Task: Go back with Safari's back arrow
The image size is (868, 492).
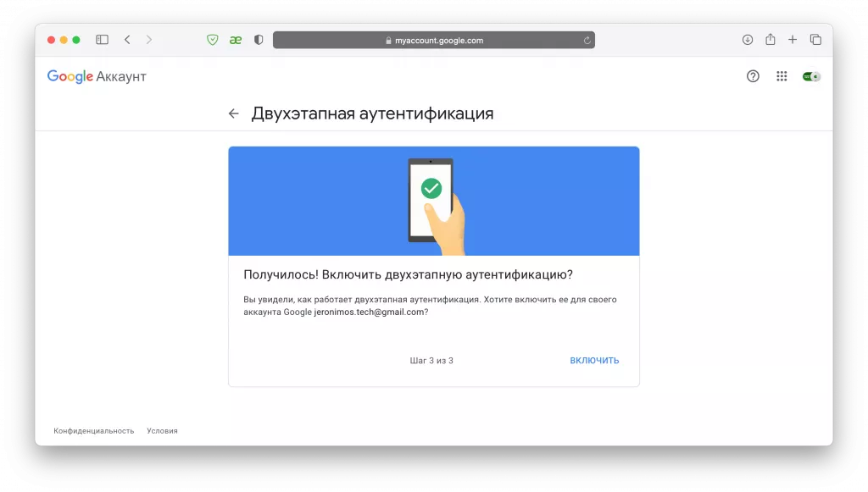Action: (127, 40)
